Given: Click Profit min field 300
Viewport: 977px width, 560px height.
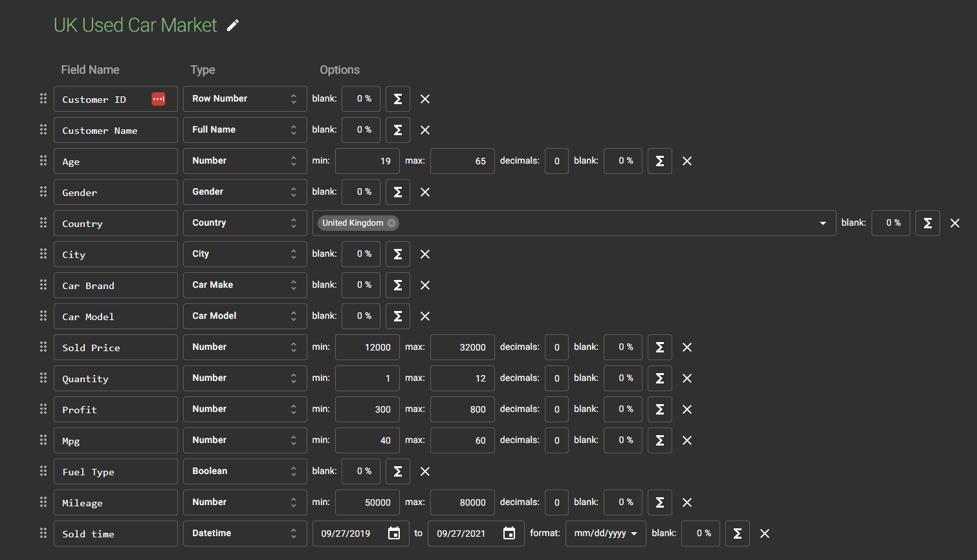Looking at the screenshot, I should pyautogui.click(x=368, y=409).
